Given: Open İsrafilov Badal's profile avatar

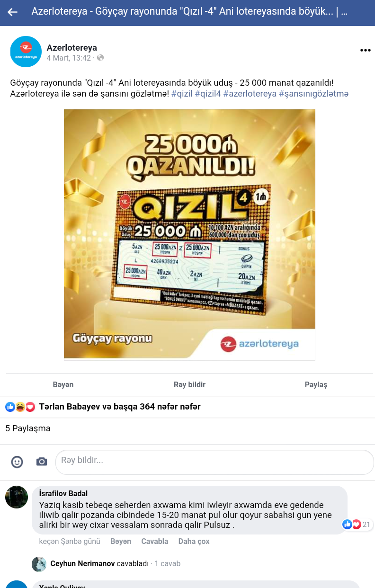Looking at the screenshot, I should click(17, 497).
